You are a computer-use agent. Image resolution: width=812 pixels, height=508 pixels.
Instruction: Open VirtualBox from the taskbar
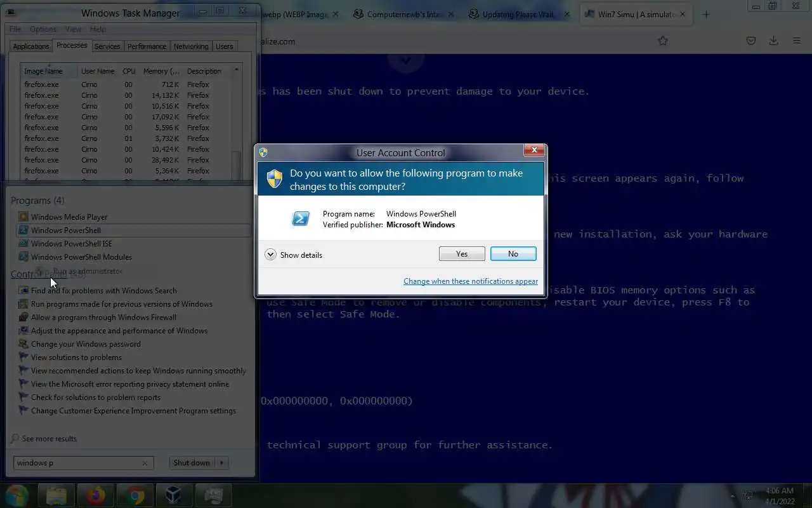pyautogui.click(x=174, y=495)
